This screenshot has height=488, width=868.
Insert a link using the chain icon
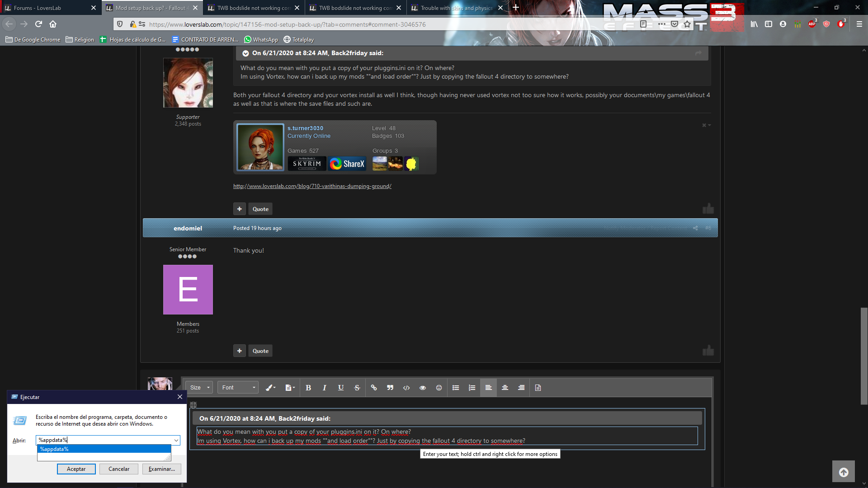tap(374, 388)
